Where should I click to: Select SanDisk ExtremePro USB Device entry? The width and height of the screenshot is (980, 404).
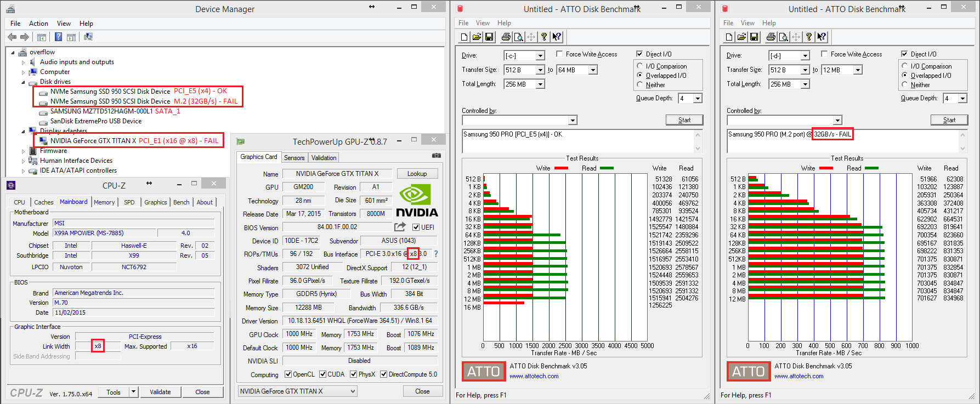tap(96, 121)
